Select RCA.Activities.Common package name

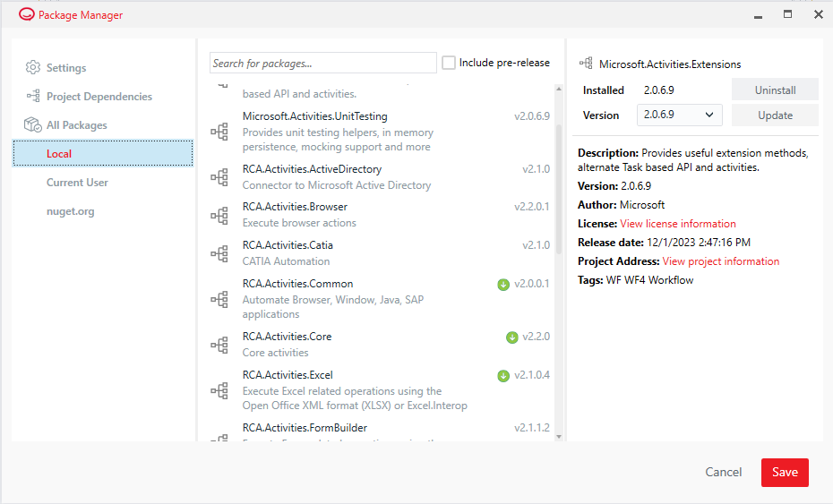pyautogui.click(x=297, y=284)
